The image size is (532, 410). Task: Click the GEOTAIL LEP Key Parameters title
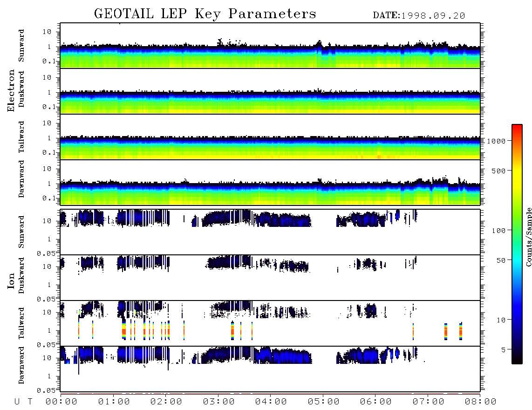click(x=205, y=14)
